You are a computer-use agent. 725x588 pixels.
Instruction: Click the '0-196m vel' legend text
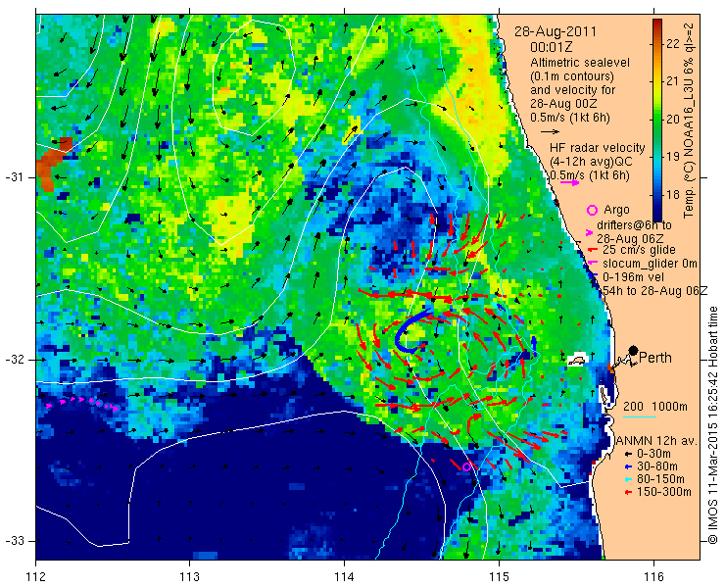[x=634, y=277]
